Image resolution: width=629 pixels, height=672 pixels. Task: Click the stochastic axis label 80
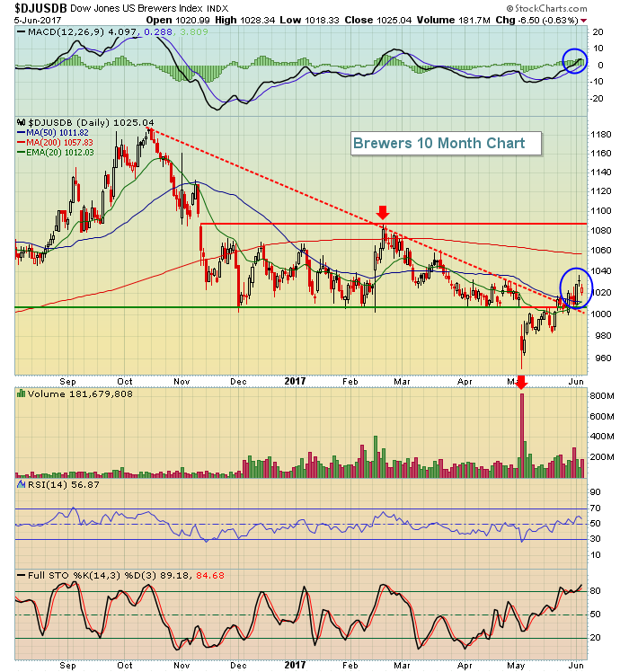596,591
